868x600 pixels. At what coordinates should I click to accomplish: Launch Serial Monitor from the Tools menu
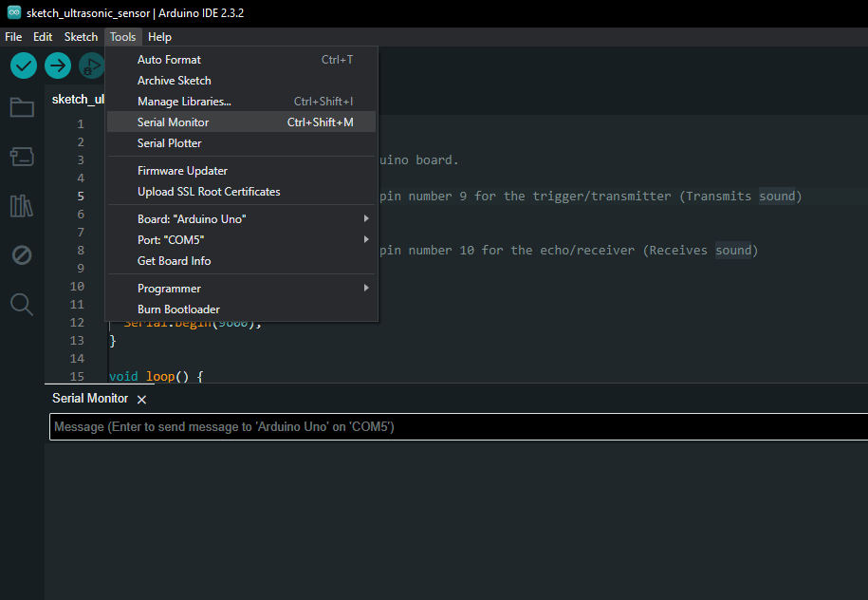pos(241,122)
